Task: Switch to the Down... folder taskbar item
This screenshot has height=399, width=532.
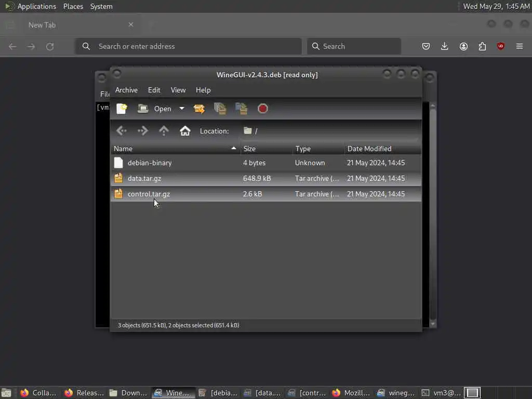Action: pos(128,393)
